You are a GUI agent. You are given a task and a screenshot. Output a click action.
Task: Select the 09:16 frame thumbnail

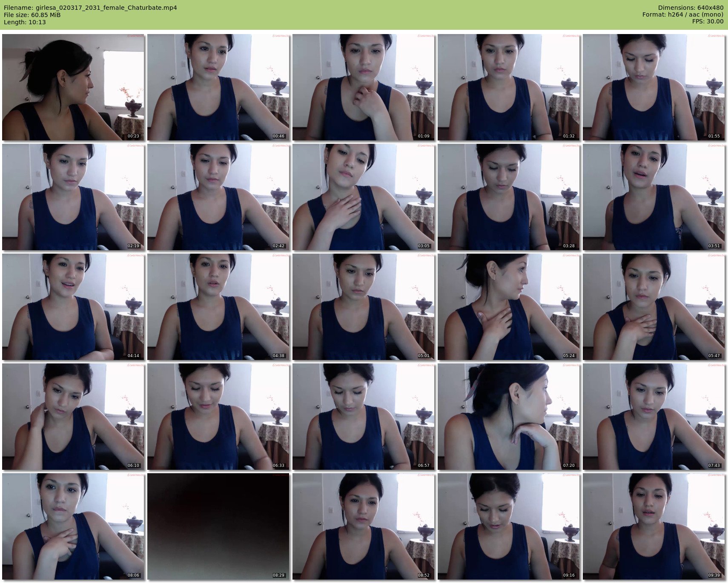tap(509, 526)
